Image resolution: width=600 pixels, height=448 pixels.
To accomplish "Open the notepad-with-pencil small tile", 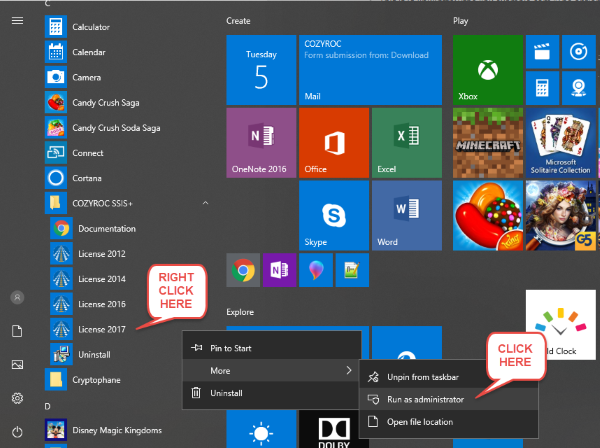I will click(352, 270).
